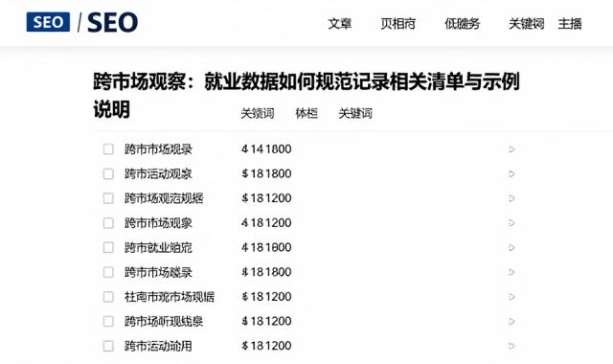Select the 跨市市场赋录 row label

point(158,272)
